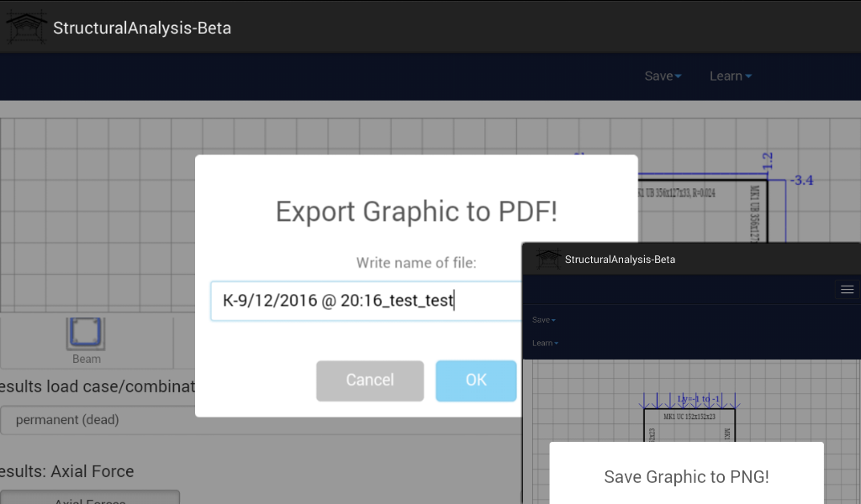
Task: Click the StructuralAnalysis-Beta logo in the main header
Action: pos(26,27)
